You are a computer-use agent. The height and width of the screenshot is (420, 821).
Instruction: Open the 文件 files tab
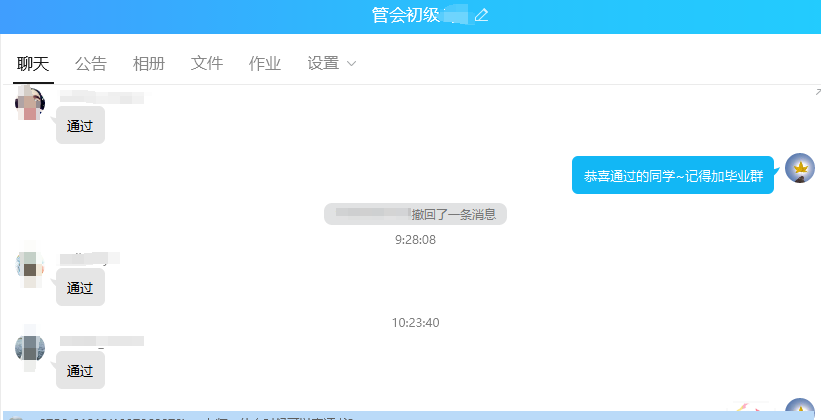(207, 64)
